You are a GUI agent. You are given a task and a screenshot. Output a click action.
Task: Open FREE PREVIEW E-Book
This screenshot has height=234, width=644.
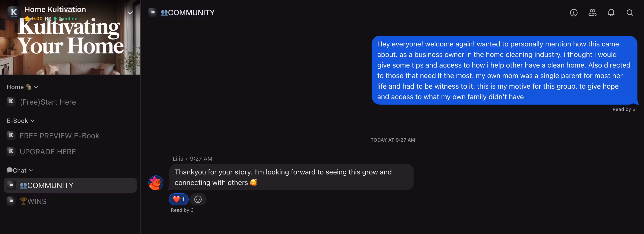[59, 136]
